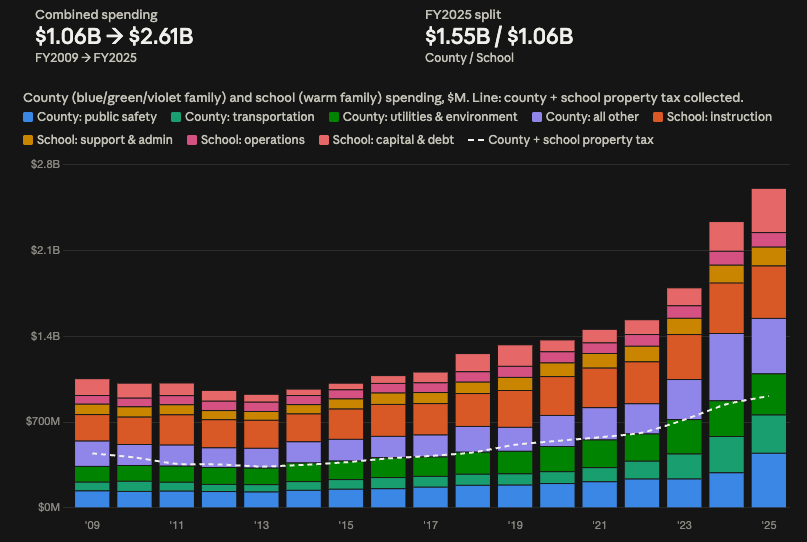Click the School: capital & debt legend swatch
The image size is (807, 542).
pos(324,140)
